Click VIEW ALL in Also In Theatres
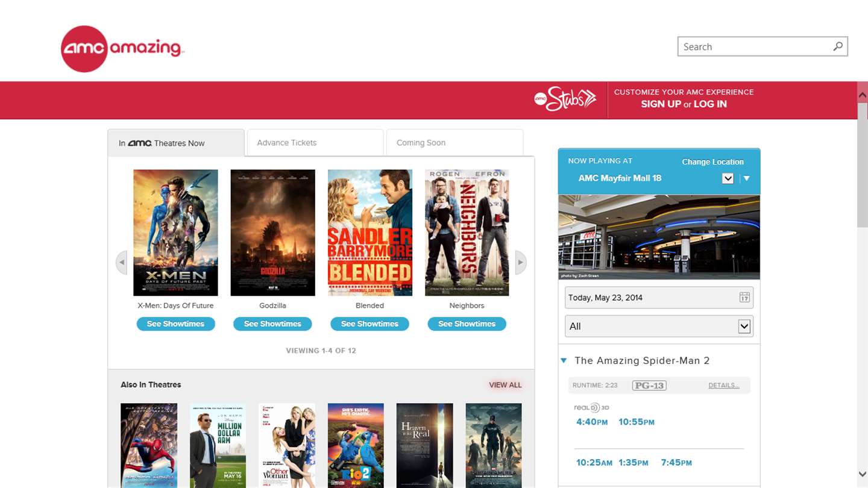The width and height of the screenshot is (868, 488). pos(505,385)
